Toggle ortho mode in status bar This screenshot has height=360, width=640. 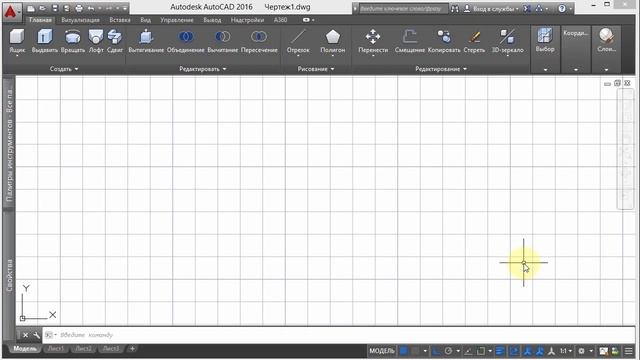pyautogui.click(x=436, y=351)
